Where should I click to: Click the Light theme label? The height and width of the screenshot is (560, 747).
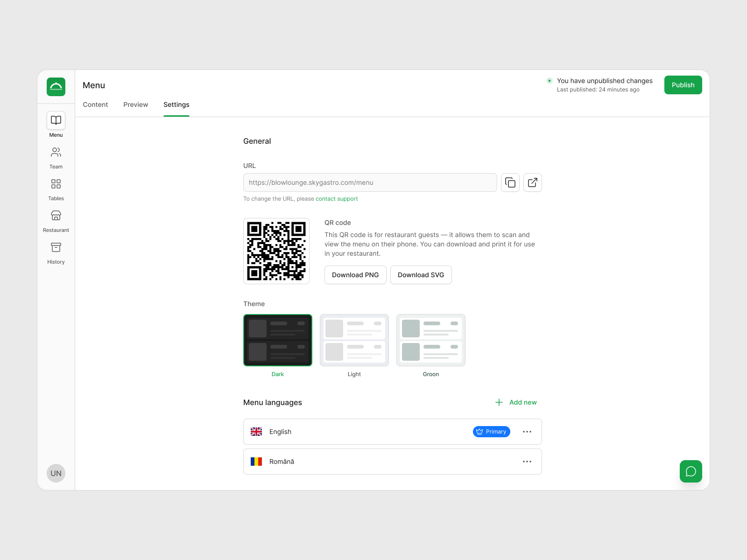[x=354, y=374]
